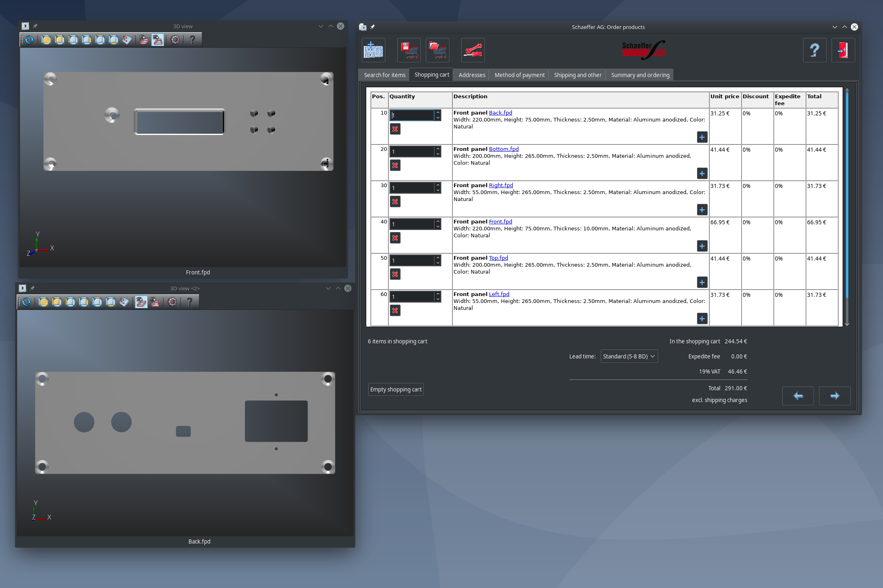Screen dimensions: 883x588
Task: Click help question mark in Front.fpd 3D view toolbar
Action: [x=192, y=40]
